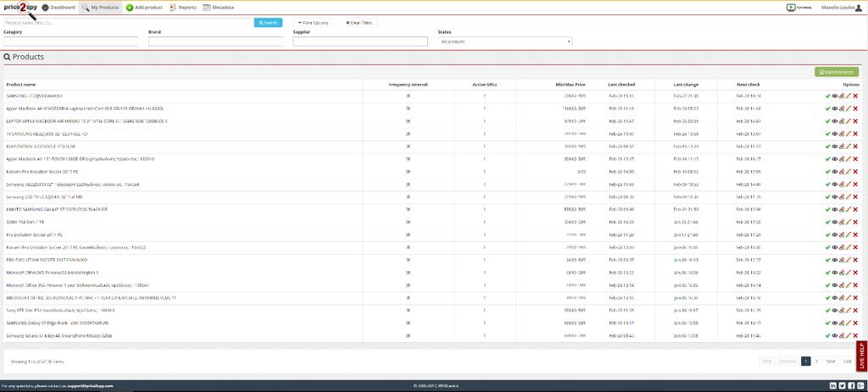The image size is (868, 392).
Task: Delete LAPTOP APPLE MACBOOK AIR MMGF2 row
Action: 855,121
